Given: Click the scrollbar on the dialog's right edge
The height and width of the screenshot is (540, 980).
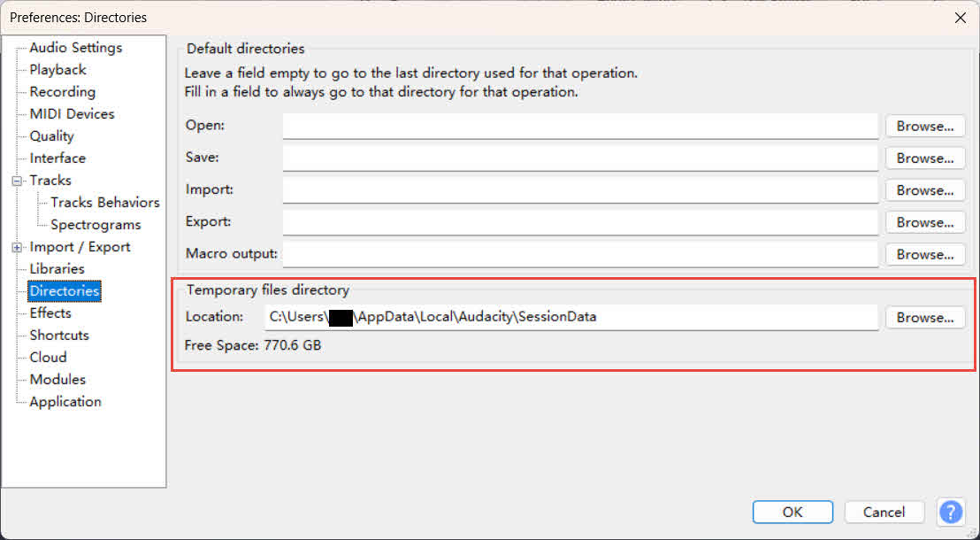Looking at the screenshot, I should pyautogui.click(x=974, y=266).
